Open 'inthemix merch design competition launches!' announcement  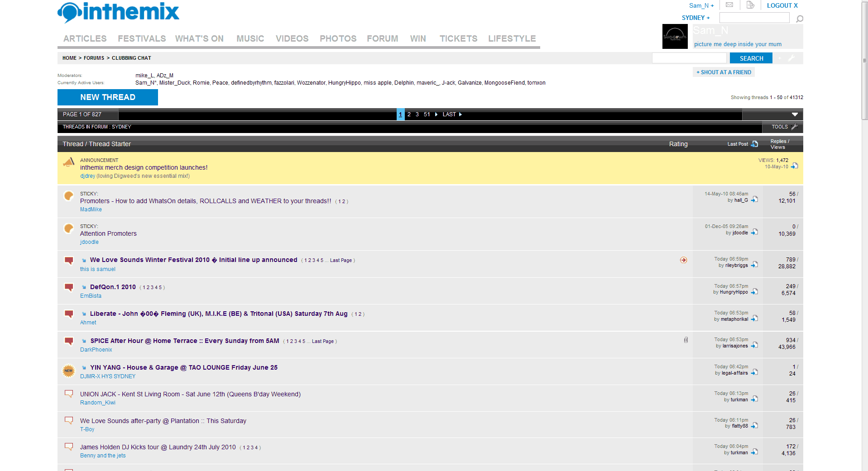(144, 167)
